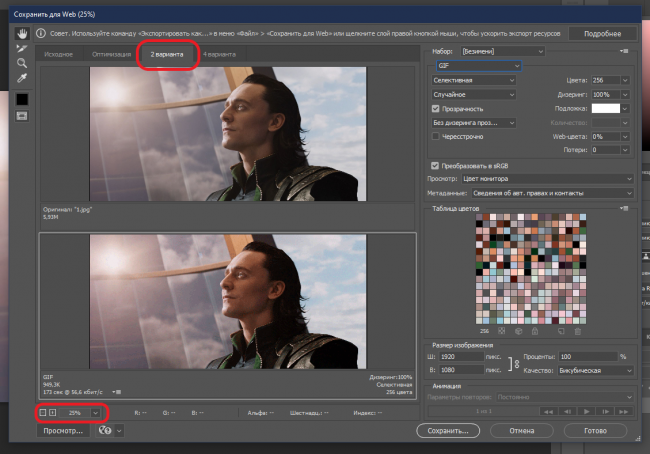Image resolution: width=650 pixels, height=454 pixels.
Task: Go to first animation frame
Action: click(548, 411)
